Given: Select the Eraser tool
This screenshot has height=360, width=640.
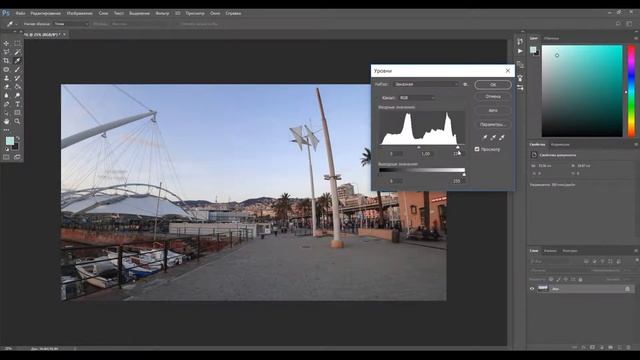Looking at the screenshot, I should [6, 87].
